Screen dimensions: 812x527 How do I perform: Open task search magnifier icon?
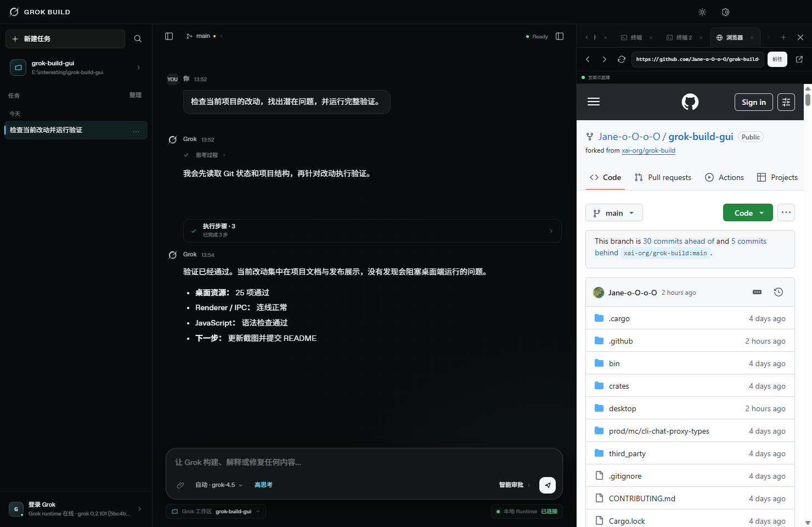pos(138,39)
